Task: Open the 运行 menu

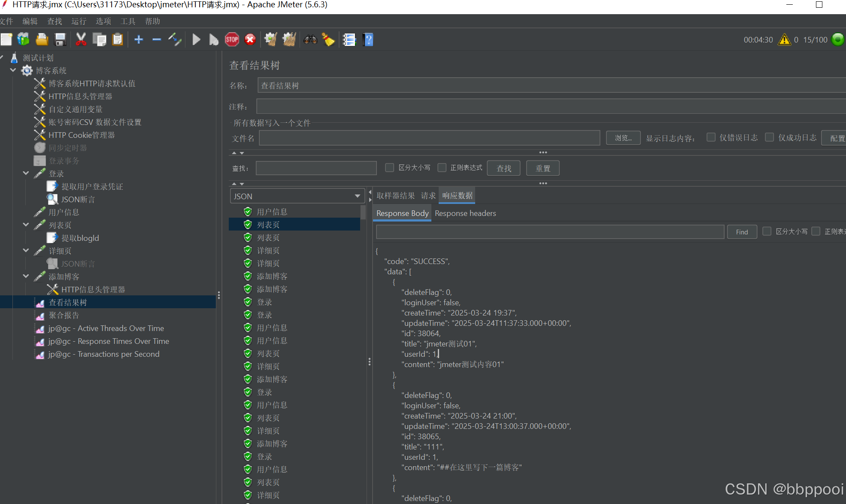Action: tap(79, 21)
